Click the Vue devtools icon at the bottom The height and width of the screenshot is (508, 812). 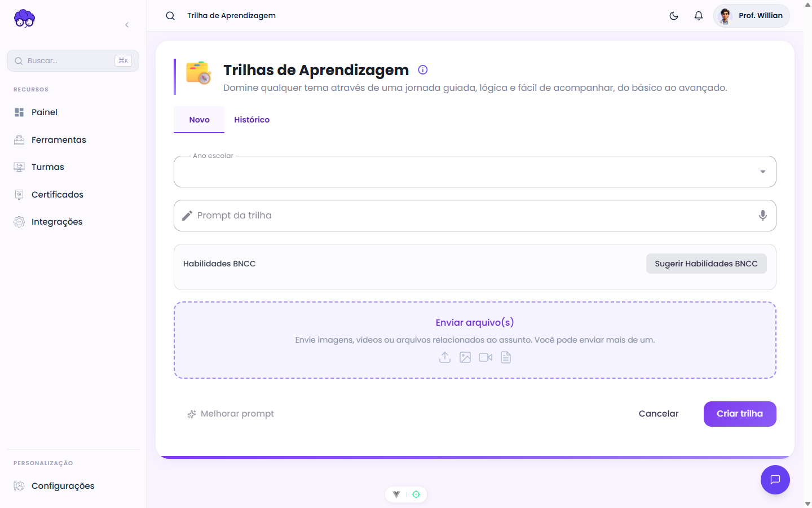(x=396, y=494)
